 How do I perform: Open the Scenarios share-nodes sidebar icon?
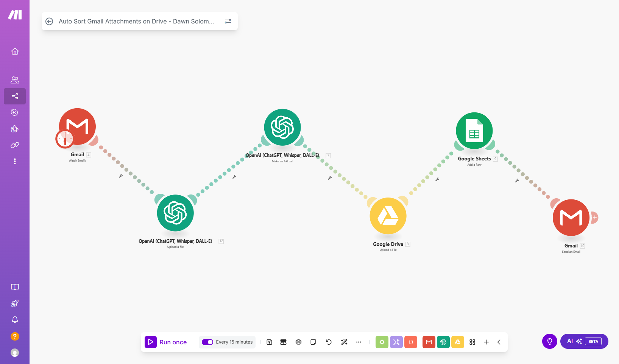15,96
